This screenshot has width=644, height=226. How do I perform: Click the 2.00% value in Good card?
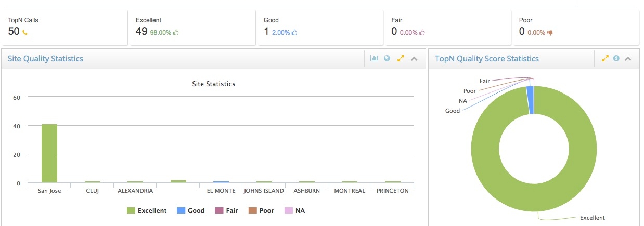(281, 32)
